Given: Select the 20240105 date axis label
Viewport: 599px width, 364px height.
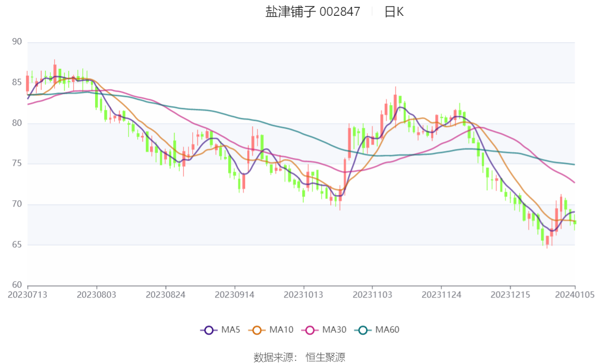Looking at the screenshot, I should (x=575, y=295).
